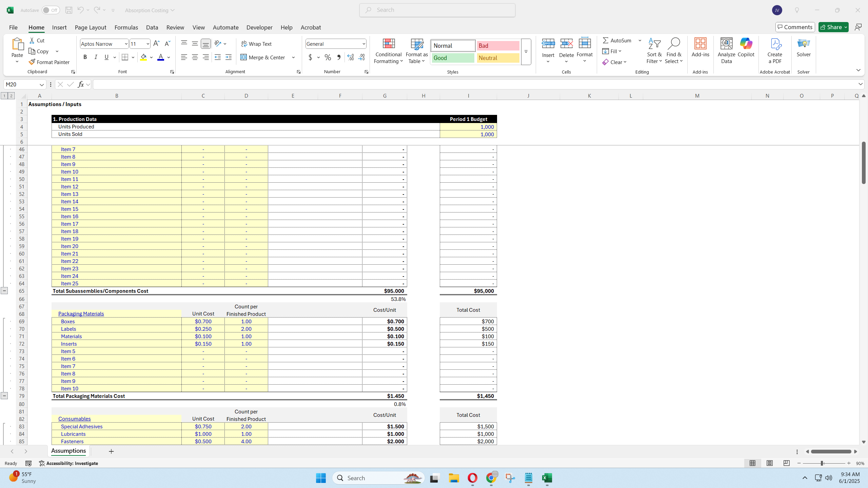The width and height of the screenshot is (868, 488).
Task: Open the Data ribbon tab
Action: [152, 27]
